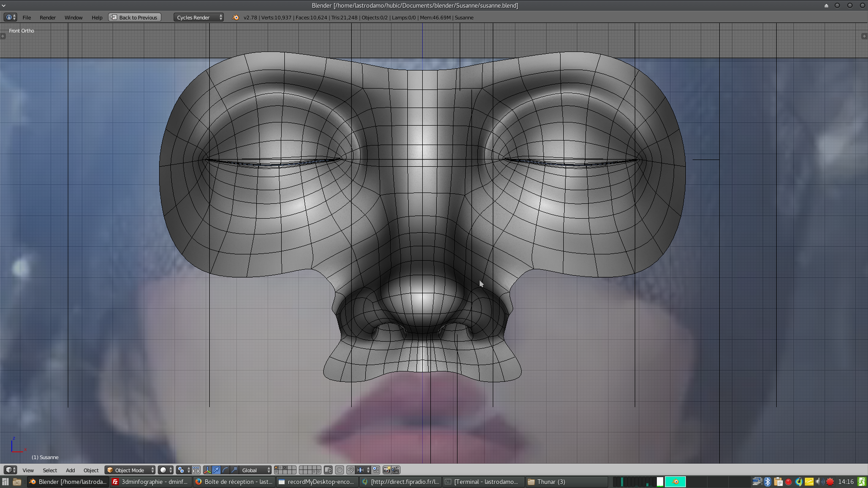Image resolution: width=868 pixels, height=488 pixels.
Task: Click the Front Ortho view label
Action: (22, 31)
